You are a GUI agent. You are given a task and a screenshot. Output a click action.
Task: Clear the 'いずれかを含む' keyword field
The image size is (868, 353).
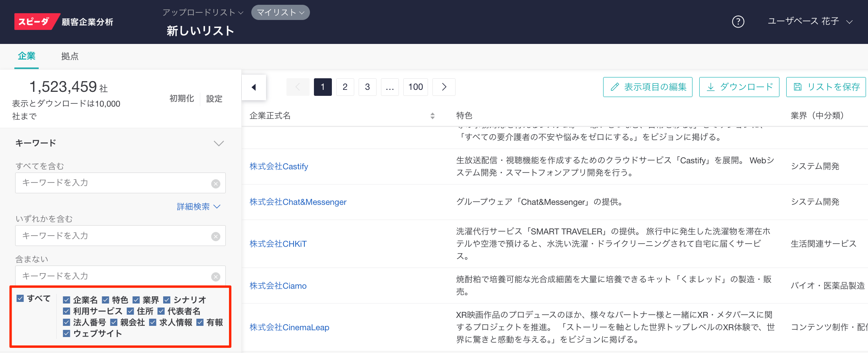(216, 236)
